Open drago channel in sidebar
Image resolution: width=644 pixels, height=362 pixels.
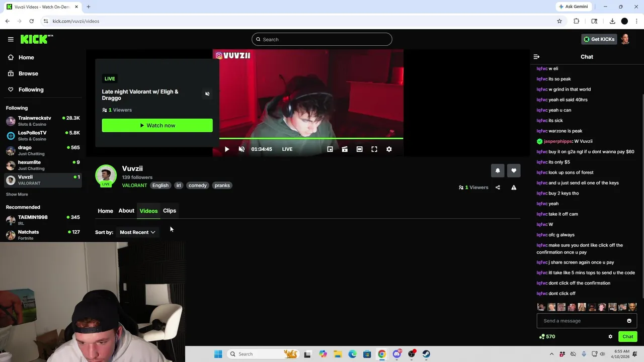(43, 150)
